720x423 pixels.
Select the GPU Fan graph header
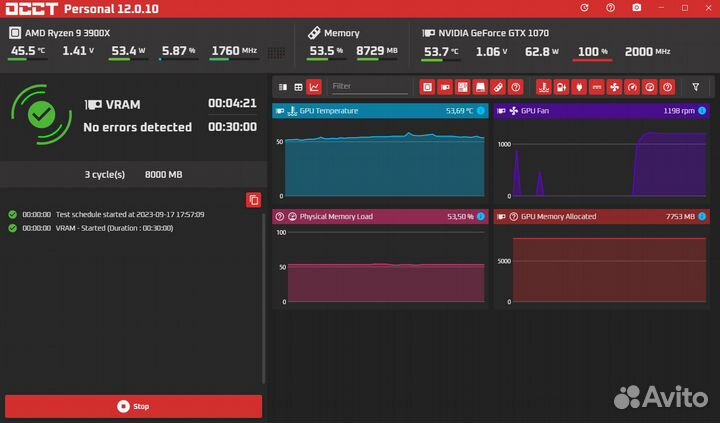(602, 111)
